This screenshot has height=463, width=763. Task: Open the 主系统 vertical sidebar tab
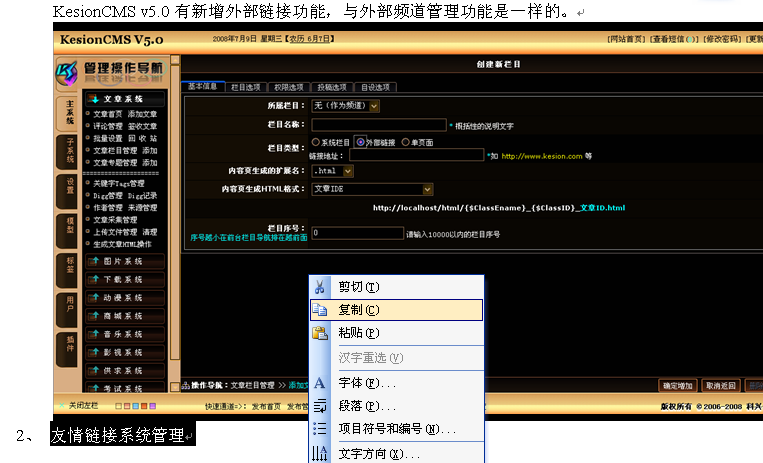[x=69, y=112]
